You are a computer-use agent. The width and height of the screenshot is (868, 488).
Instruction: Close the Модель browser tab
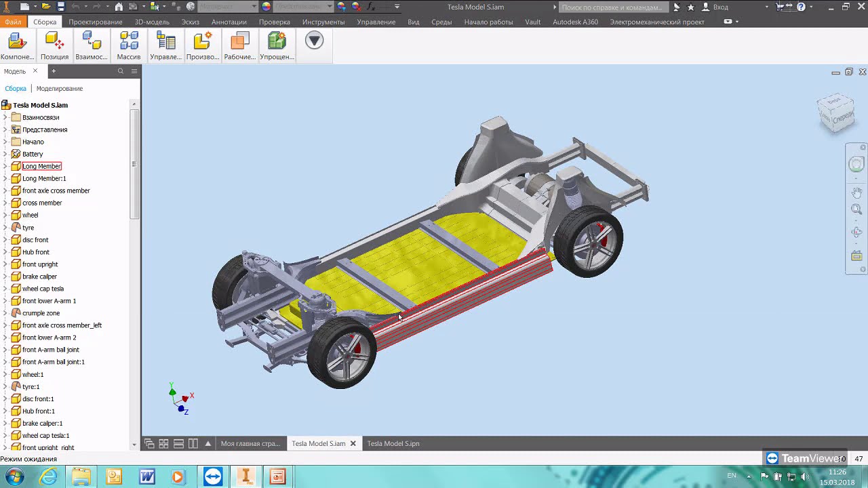35,71
